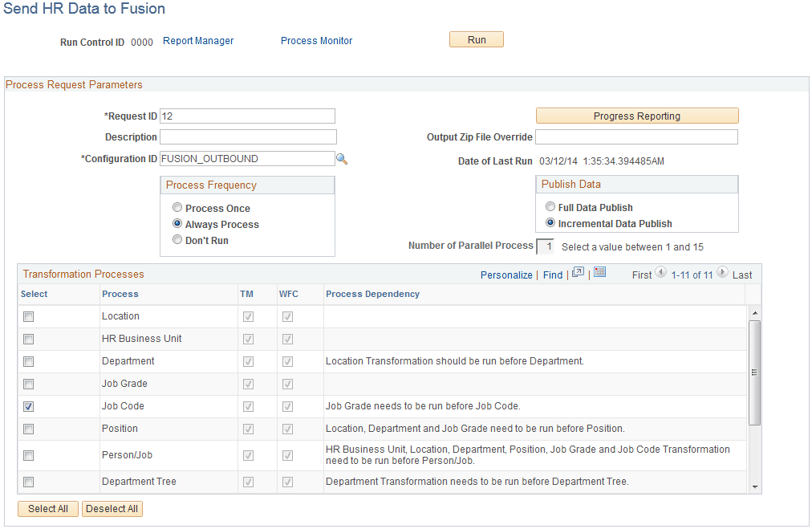This screenshot has height=529, width=812.
Task: Tick the Select checkbox for Job Grade
Action: 28,385
